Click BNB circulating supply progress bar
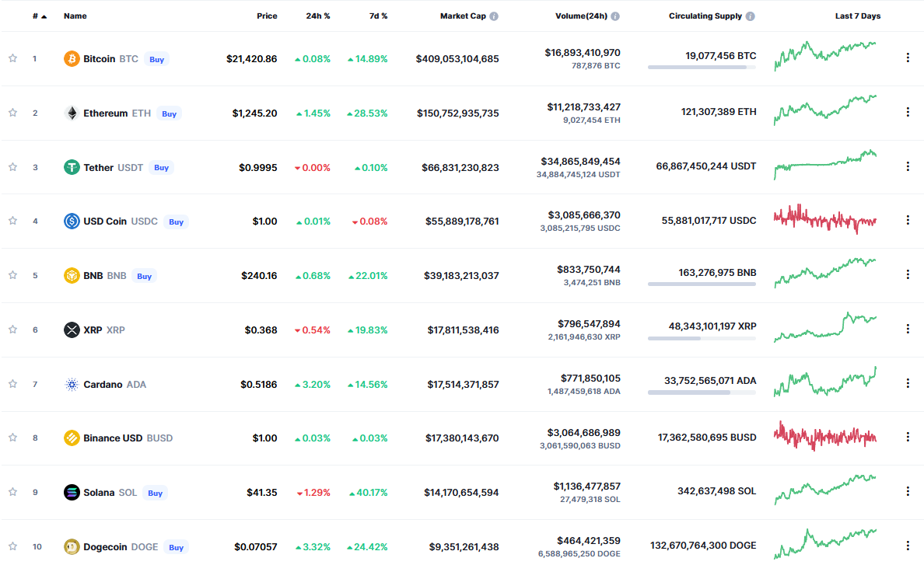This screenshot has height=572, width=924. pyautogui.click(x=702, y=284)
